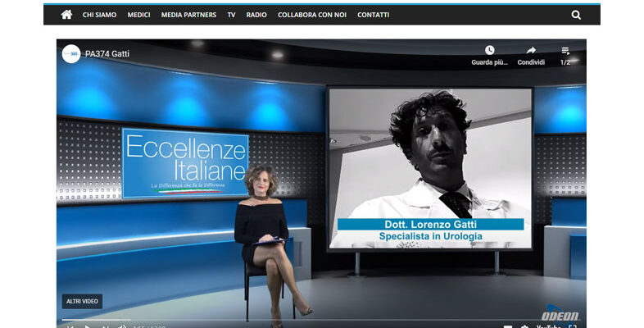Viewport: 644px width, 328px height.
Task: Click the Watch later clock icon
Action: (490, 50)
